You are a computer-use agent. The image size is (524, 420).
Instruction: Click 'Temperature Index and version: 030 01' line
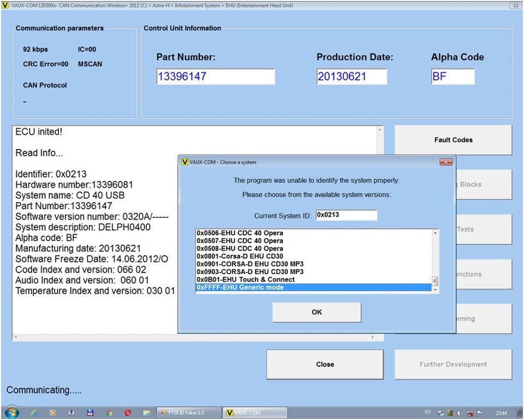click(95, 291)
